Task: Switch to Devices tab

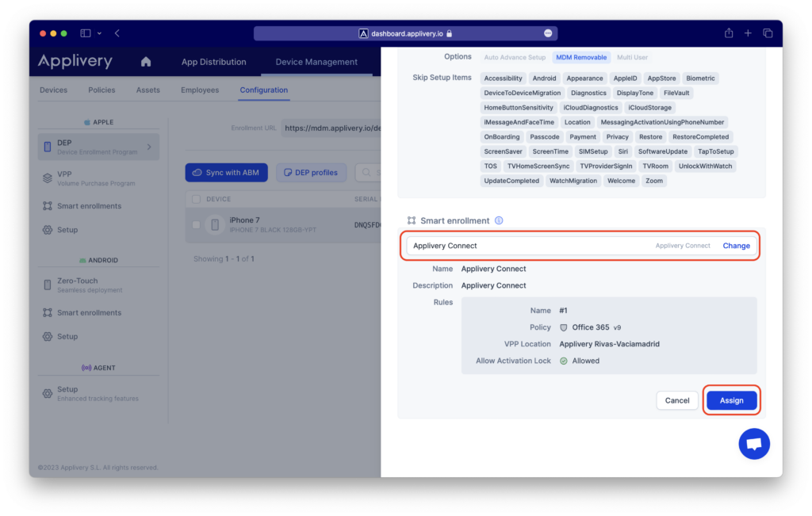Action: 53,90
